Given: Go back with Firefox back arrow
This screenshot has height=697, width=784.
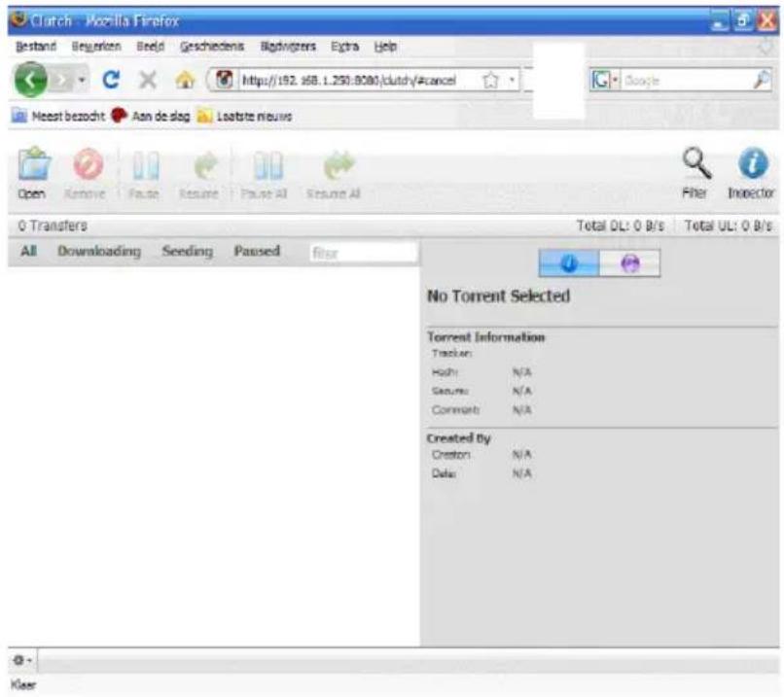Looking at the screenshot, I should click(30, 80).
